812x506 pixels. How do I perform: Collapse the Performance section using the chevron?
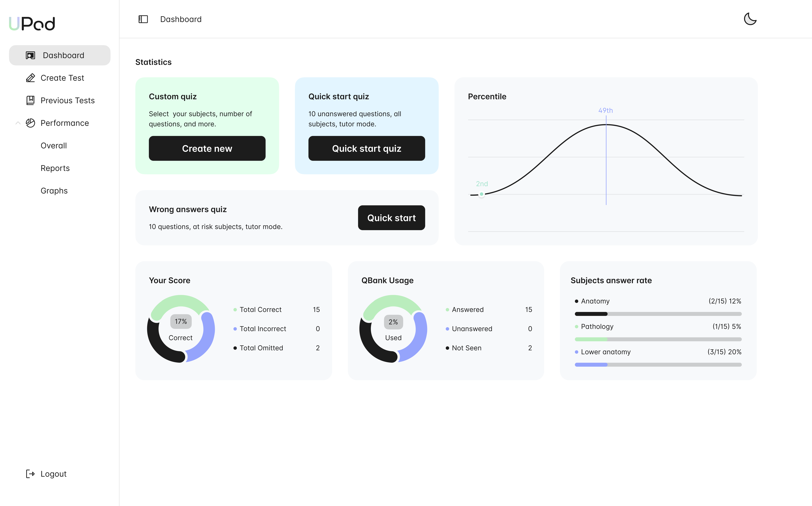pos(18,123)
